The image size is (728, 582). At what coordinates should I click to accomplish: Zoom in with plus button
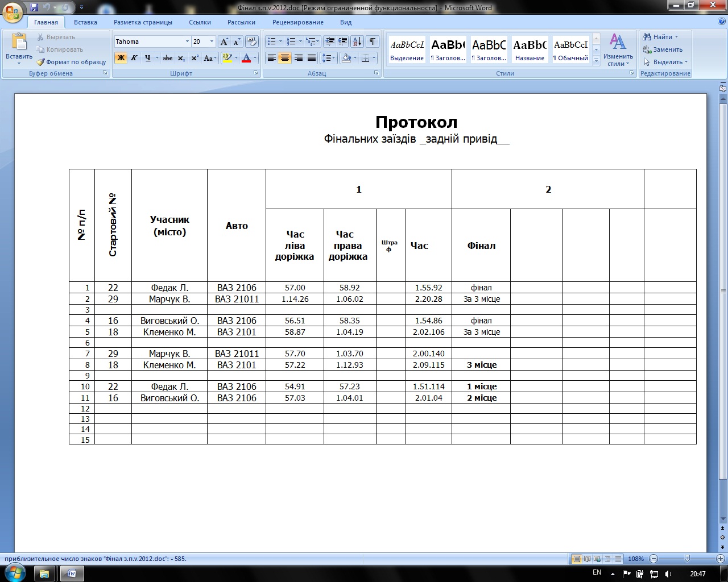[721, 559]
